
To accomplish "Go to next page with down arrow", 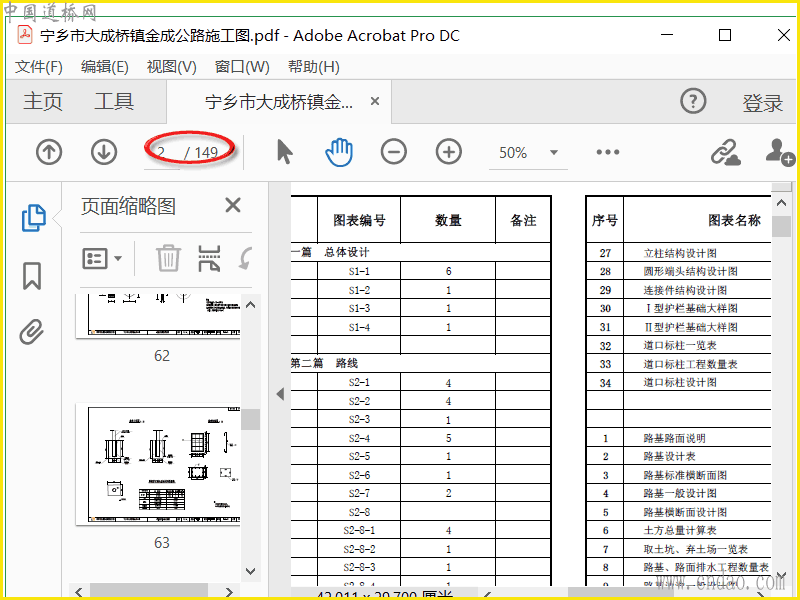I will point(104,152).
